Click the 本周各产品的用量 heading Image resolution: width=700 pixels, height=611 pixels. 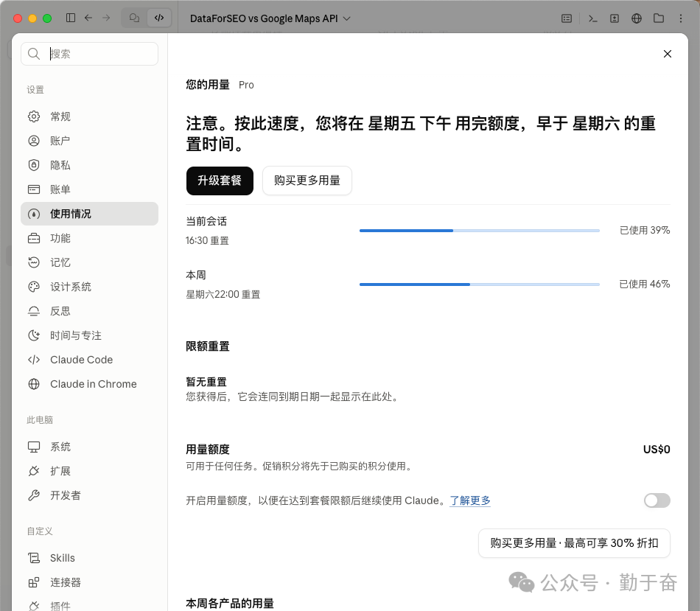tap(230, 604)
